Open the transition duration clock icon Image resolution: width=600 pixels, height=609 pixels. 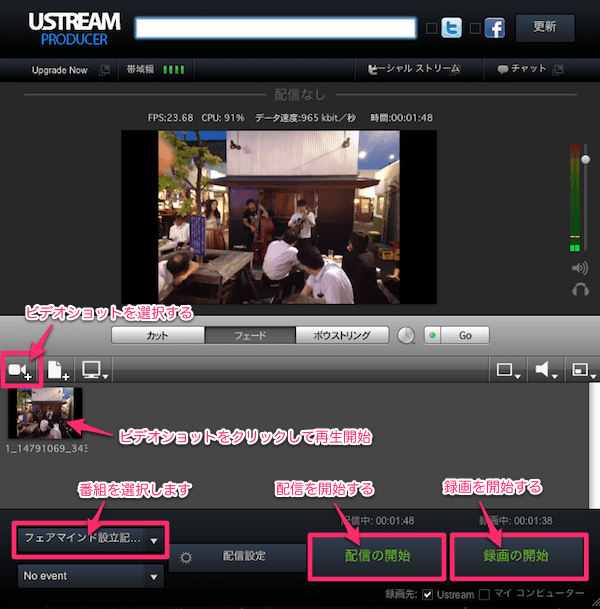pos(406,335)
